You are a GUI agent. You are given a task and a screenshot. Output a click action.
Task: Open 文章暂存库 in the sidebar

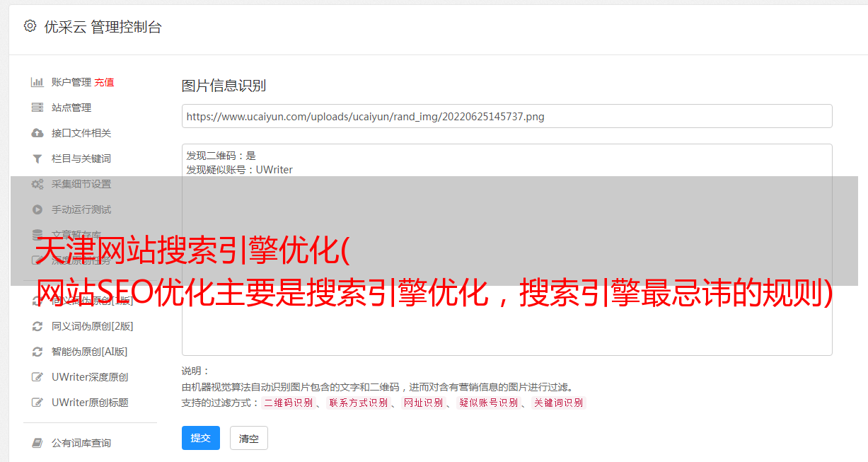(76, 235)
